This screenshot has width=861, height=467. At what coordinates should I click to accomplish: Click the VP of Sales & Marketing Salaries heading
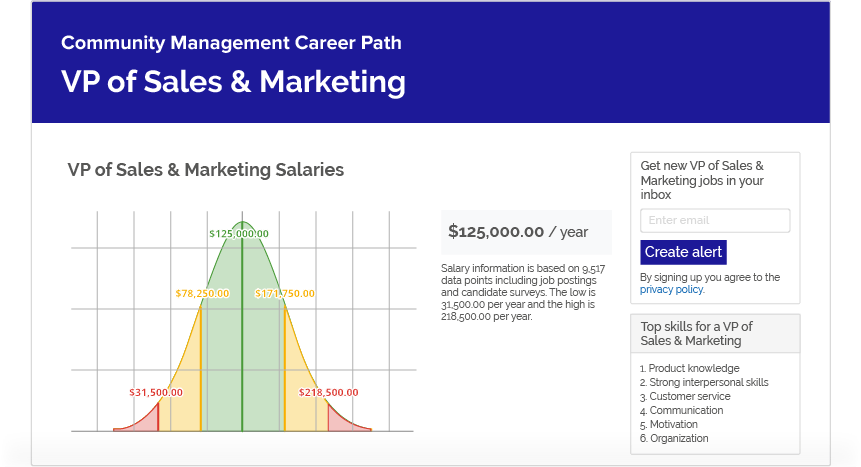coord(206,170)
